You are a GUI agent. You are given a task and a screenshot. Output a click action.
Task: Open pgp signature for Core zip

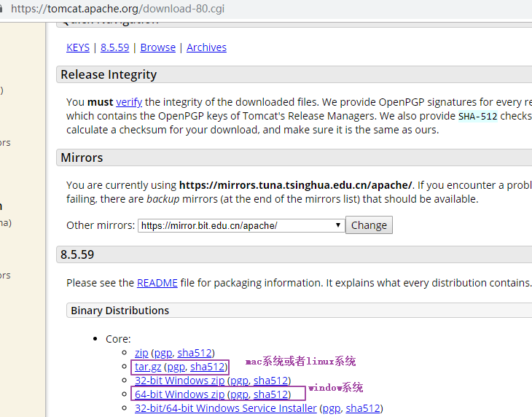163,354
